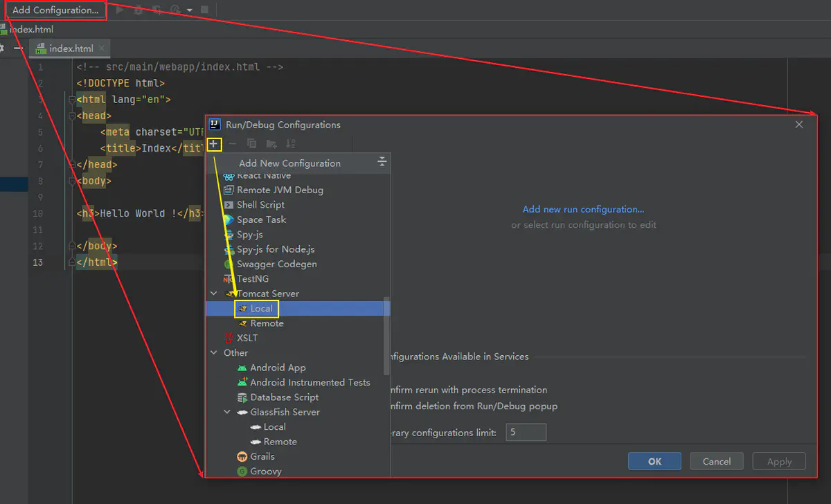831x504 pixels.
Task: Collapse the GlassFish Server node
Action: (227, 412)
